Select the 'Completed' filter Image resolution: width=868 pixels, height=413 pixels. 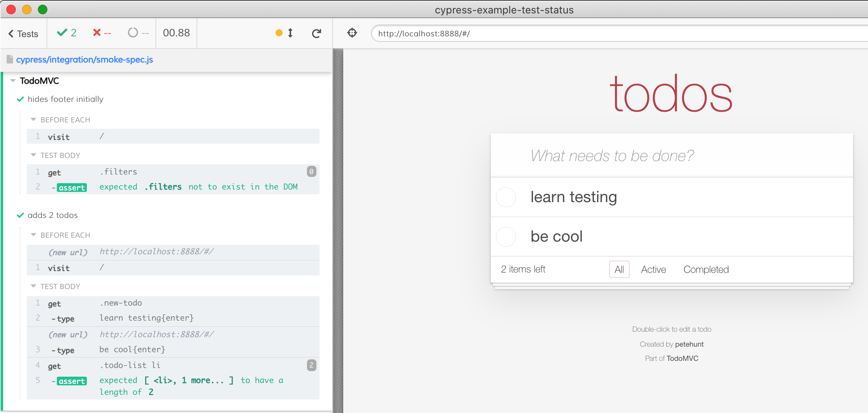[706, 269]
